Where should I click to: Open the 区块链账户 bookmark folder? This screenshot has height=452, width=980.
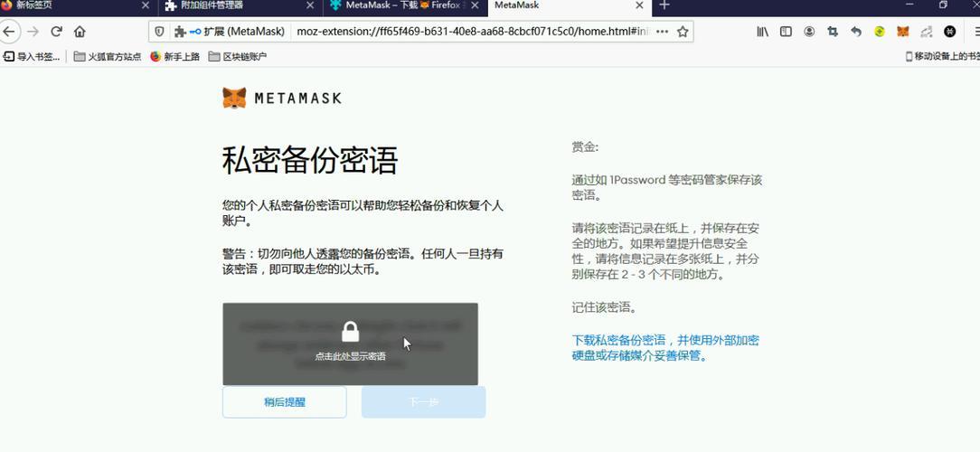pyautogui.click(x=238, y=56)
